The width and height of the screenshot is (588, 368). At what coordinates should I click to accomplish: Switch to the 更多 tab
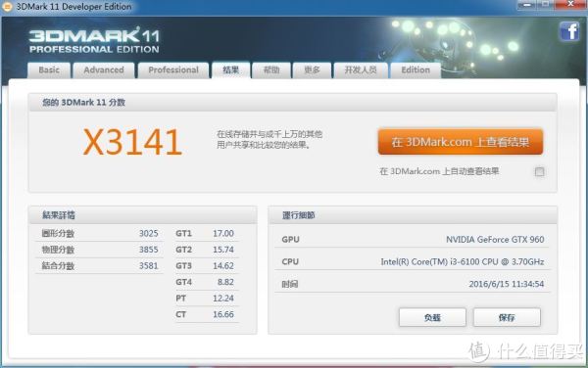tap(312, 70)
